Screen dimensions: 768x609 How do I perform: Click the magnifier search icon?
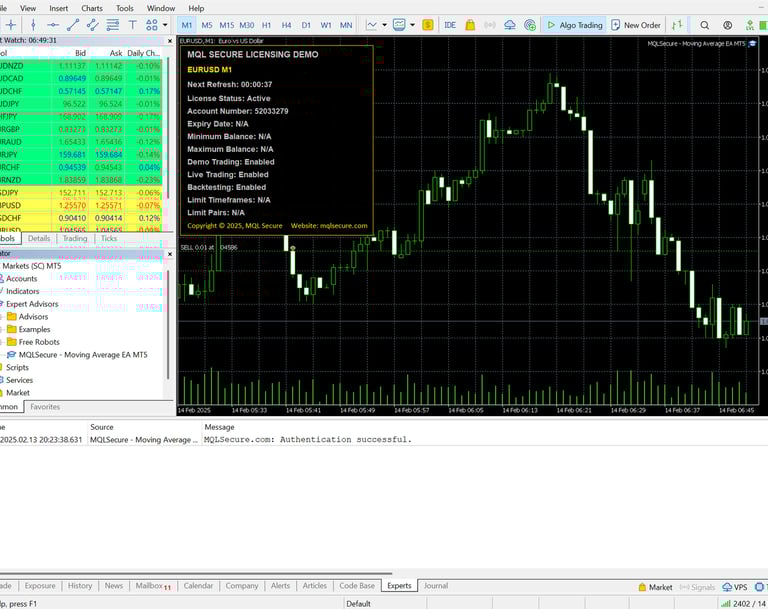click(704, 25)
